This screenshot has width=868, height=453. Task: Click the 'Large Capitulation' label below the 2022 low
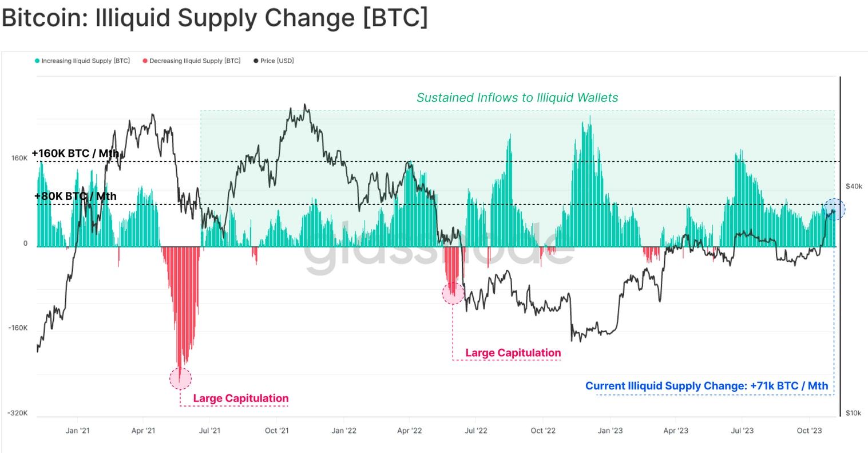(513, 353)
